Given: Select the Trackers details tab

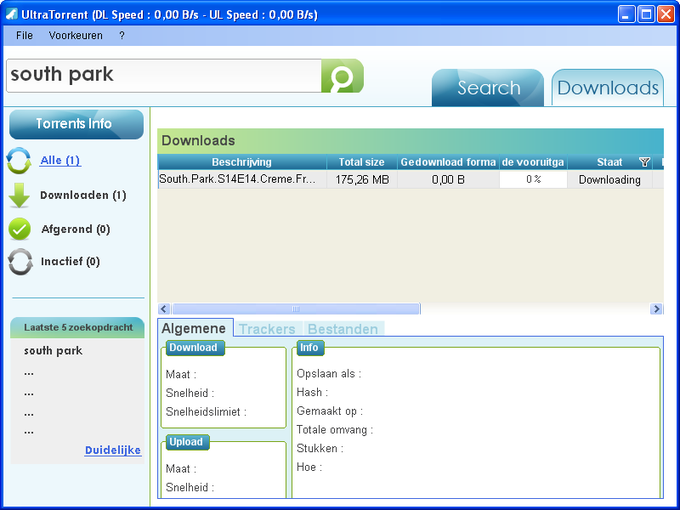Looking at the screenshot, I should click(x=267, y=329).
